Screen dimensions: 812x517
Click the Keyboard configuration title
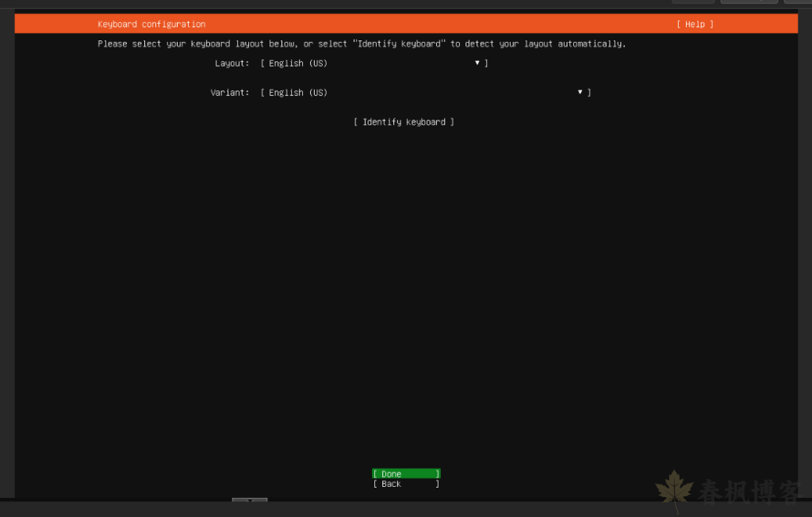tap(151, 24)
